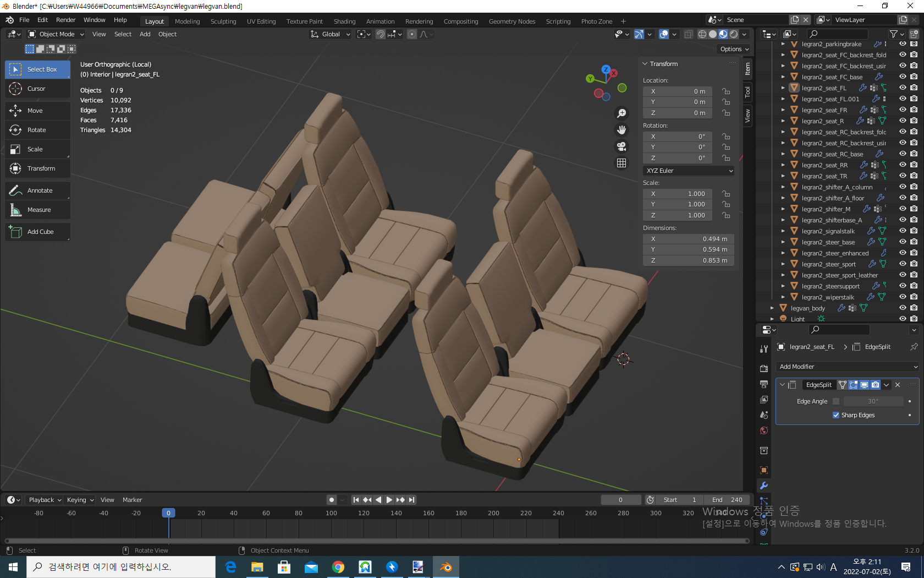Image resolution: width=924 pixels, height=578 pixels.
Task: Activate the Move tool
Action: [x=37, y=111]
